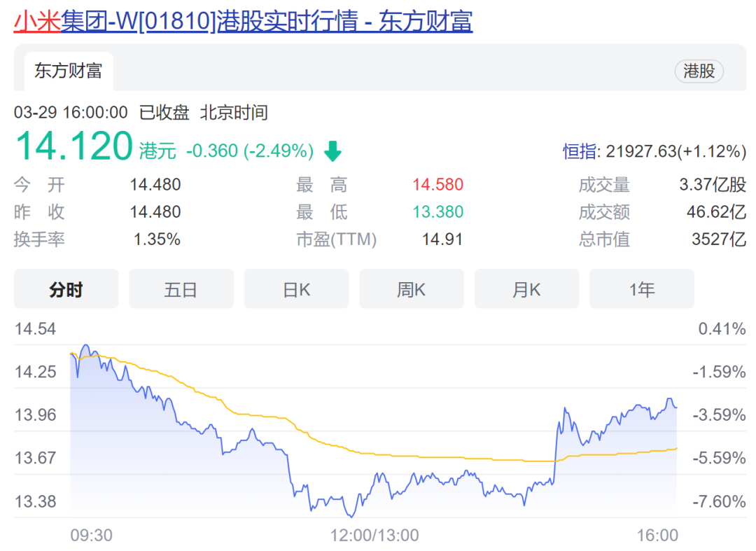Select the 1年 one-year chart range
This screenshot has width=756, height=551.
coord(642,289)
